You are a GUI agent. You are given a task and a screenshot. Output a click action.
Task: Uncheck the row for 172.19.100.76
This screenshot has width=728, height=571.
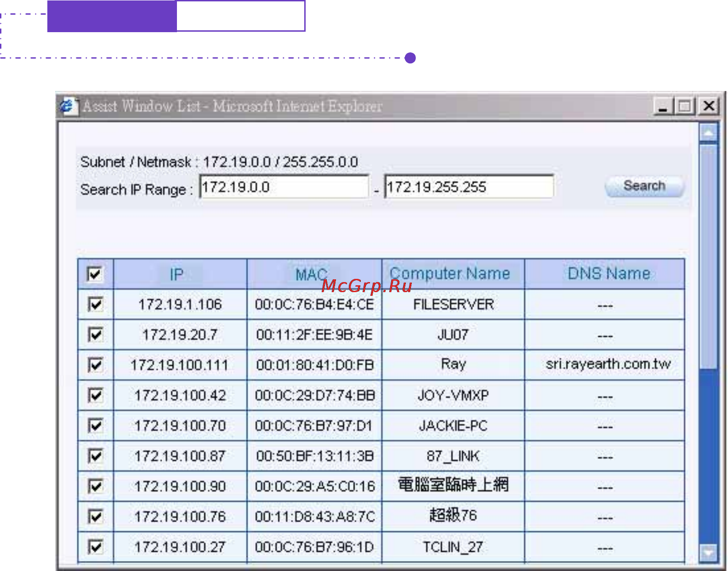95,517
